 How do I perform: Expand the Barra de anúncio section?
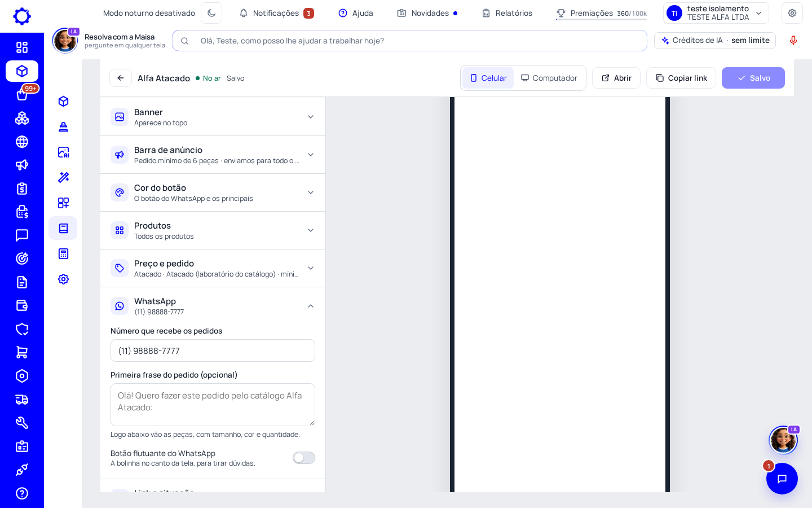click(213, 155)
